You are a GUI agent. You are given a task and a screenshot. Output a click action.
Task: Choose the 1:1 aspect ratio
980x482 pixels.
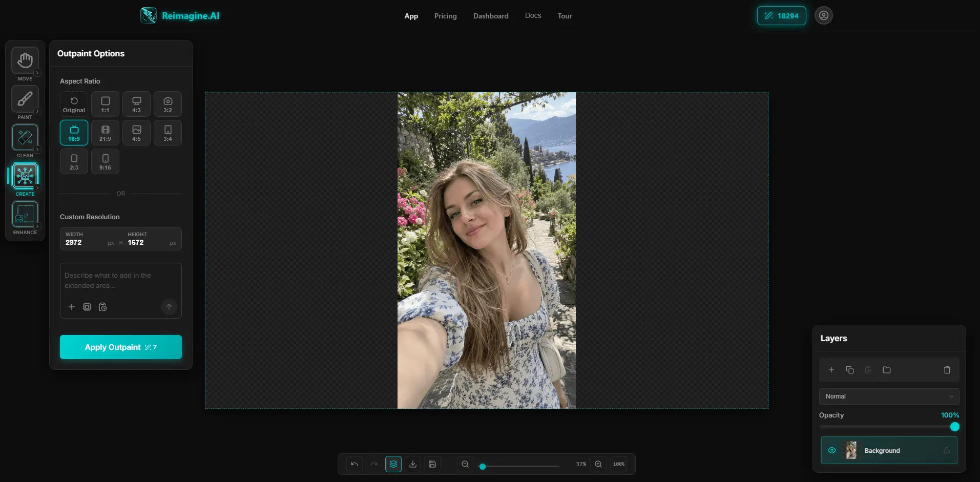pyautogui.click(x=105, y=104)
